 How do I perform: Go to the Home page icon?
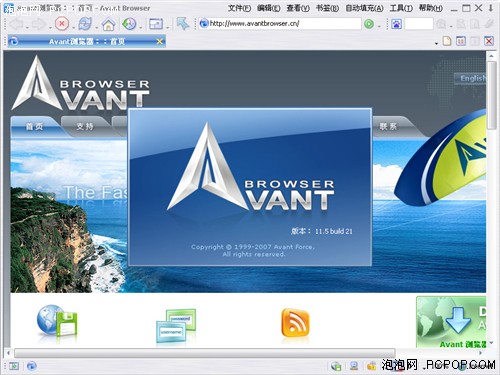tap(108, 24)
